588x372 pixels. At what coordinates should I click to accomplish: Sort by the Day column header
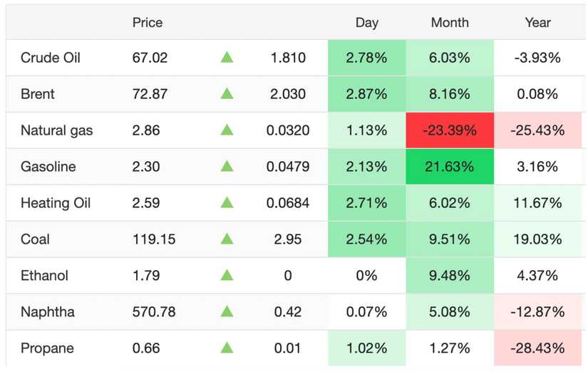(x=366, y=23)
